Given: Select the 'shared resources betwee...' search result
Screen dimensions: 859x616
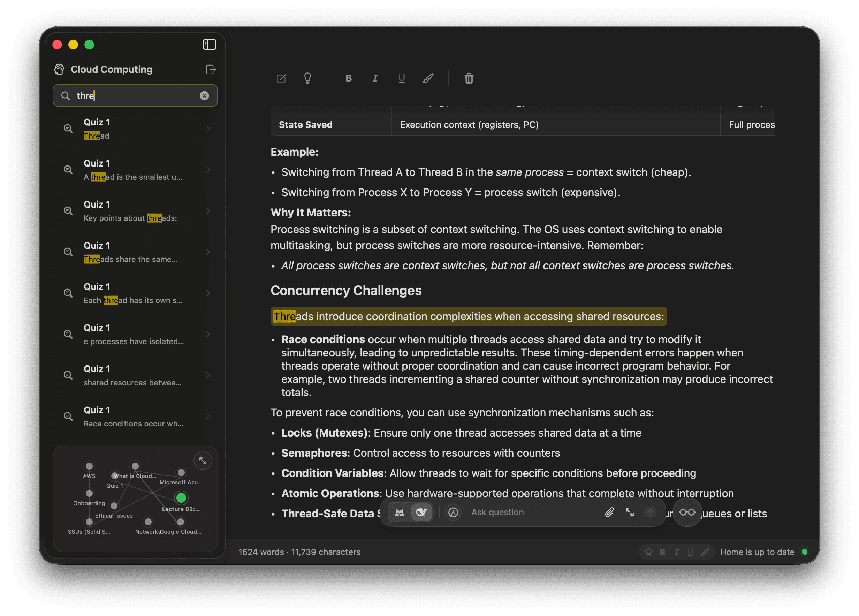Looking at the screenshot, I should [135, 375].
